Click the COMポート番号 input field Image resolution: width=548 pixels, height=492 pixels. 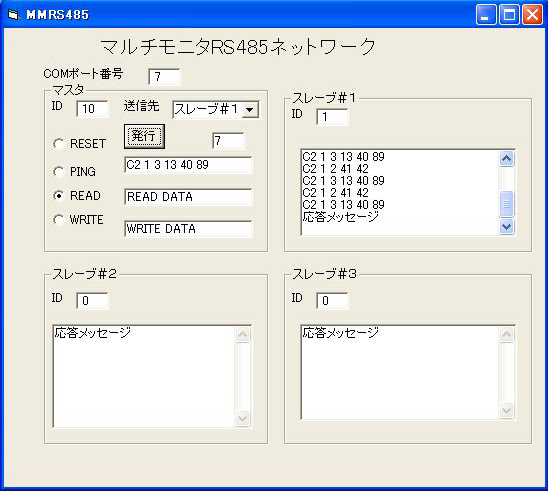[164, 77]
